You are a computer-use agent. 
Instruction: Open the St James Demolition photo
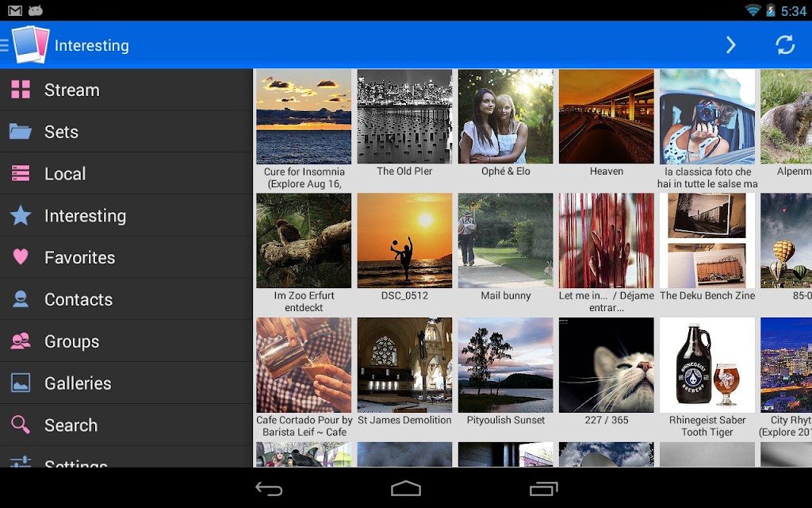404,365
